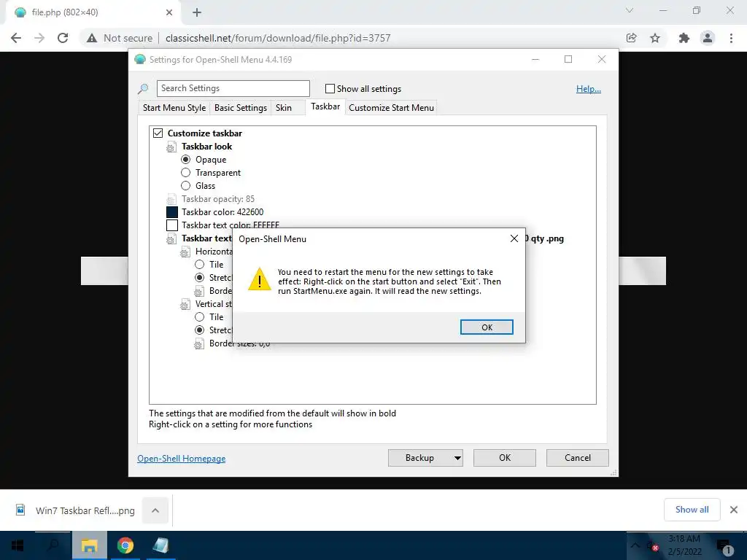Select the Glass taskbar look

click(x=186, y=186)
